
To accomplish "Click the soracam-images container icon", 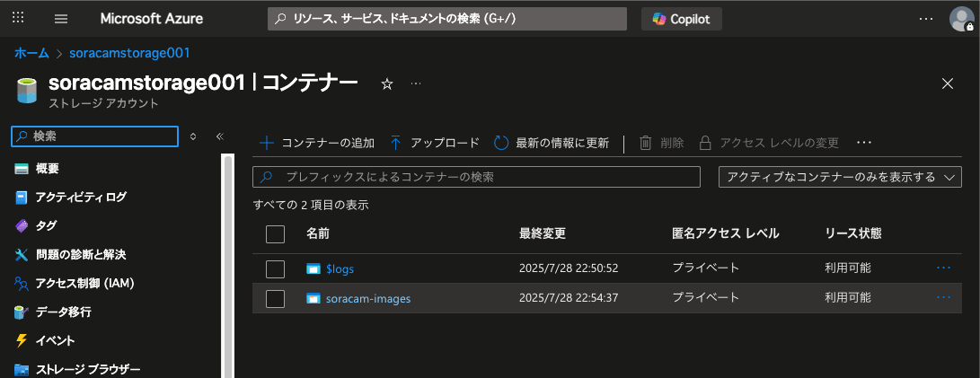I will coord(313,299).
